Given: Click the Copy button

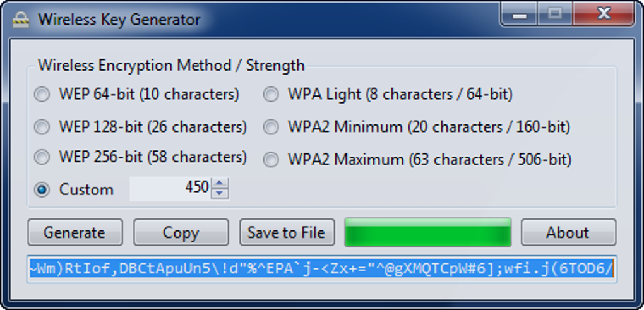Looking at the screenshot, I should click(x=181, y=233).
